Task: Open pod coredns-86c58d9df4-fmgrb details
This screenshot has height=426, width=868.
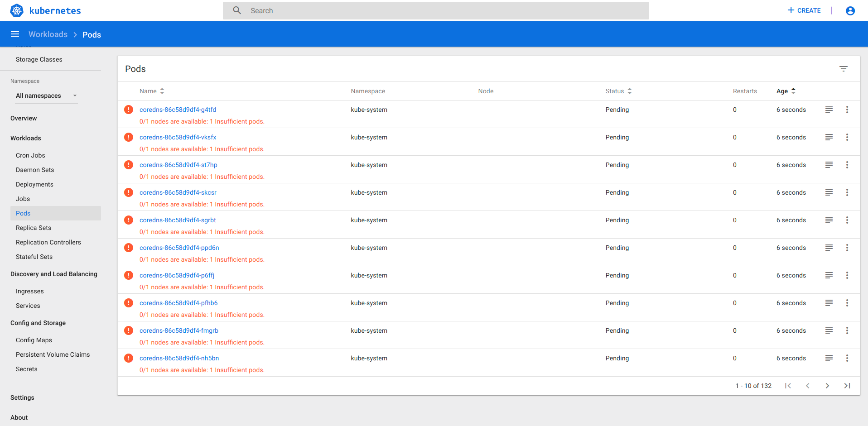Action: pos(179,330)
